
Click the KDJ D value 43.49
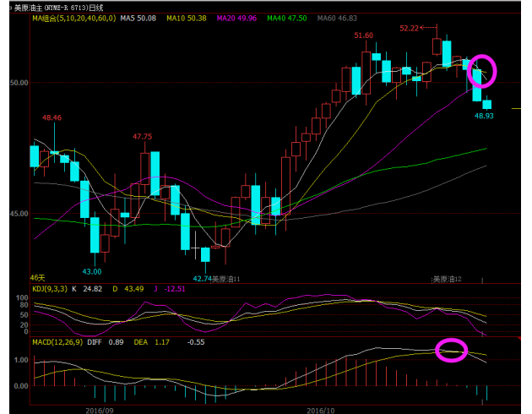(134, 289)
